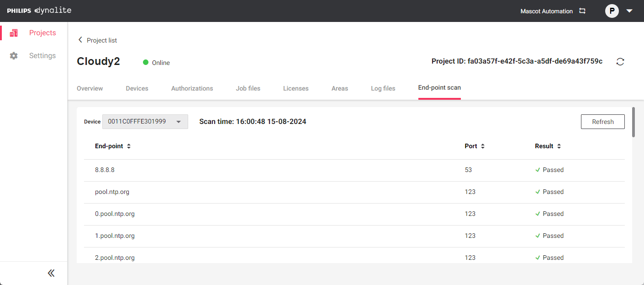Collapse the sidebar with double-chevron icon

pyautogui.click(x=51, y=273)
